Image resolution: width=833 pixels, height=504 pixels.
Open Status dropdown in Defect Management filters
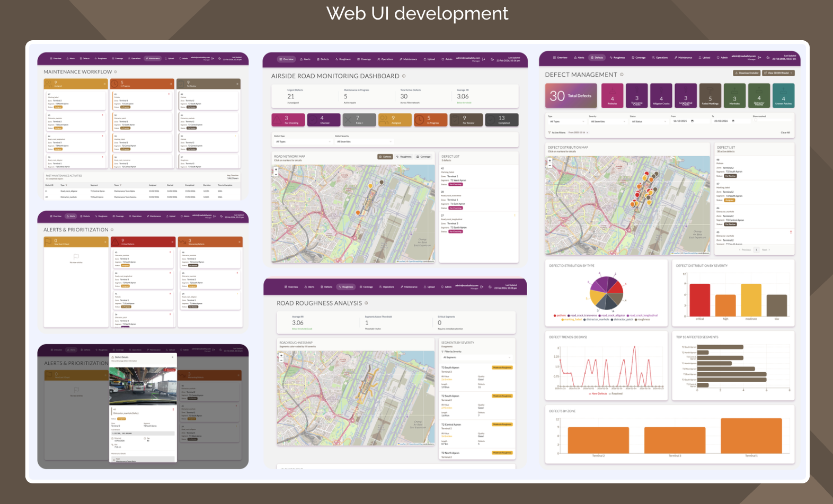point(649,121)
